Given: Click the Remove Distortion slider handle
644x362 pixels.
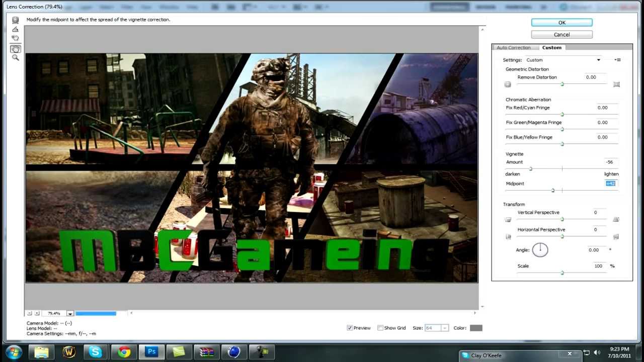Looking at the screenshot, I should pos(562,84).
